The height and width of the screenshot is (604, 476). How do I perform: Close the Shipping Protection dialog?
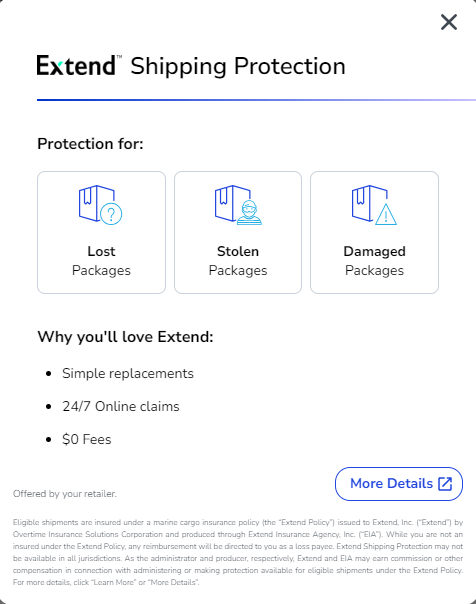click(x=449, y=22)
